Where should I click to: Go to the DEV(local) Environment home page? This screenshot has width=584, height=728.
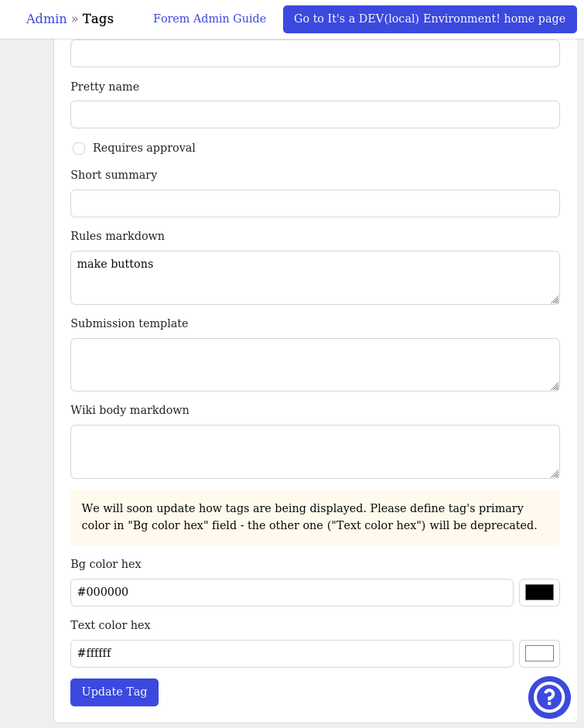tap(428, 19)
